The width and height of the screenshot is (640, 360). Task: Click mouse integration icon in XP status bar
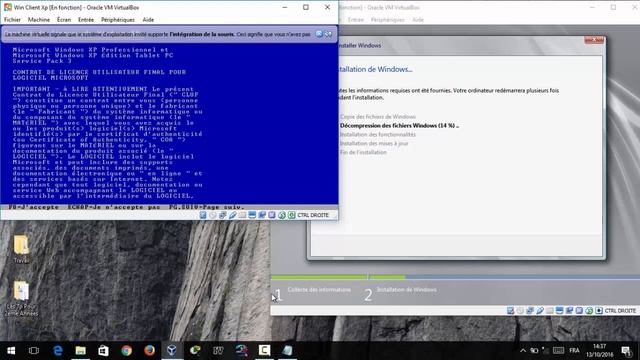(282, 215)
